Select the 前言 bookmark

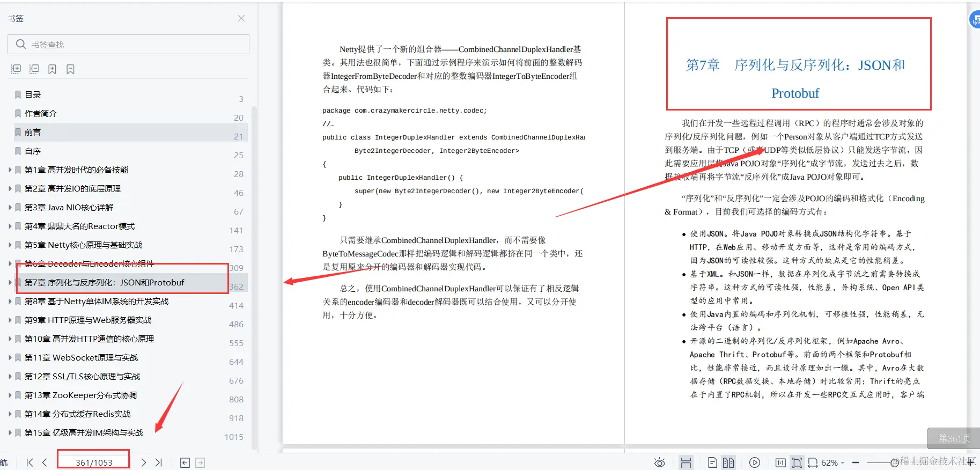[x=130, y=132]
